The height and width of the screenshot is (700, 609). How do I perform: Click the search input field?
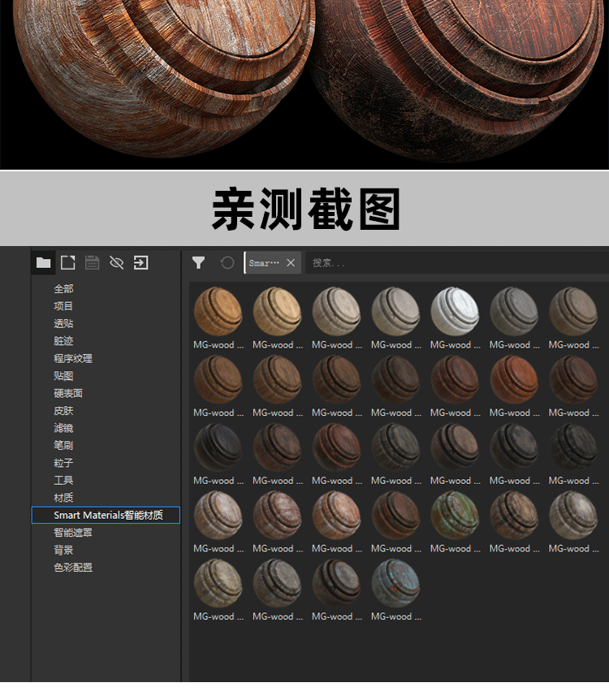(455, 263)
